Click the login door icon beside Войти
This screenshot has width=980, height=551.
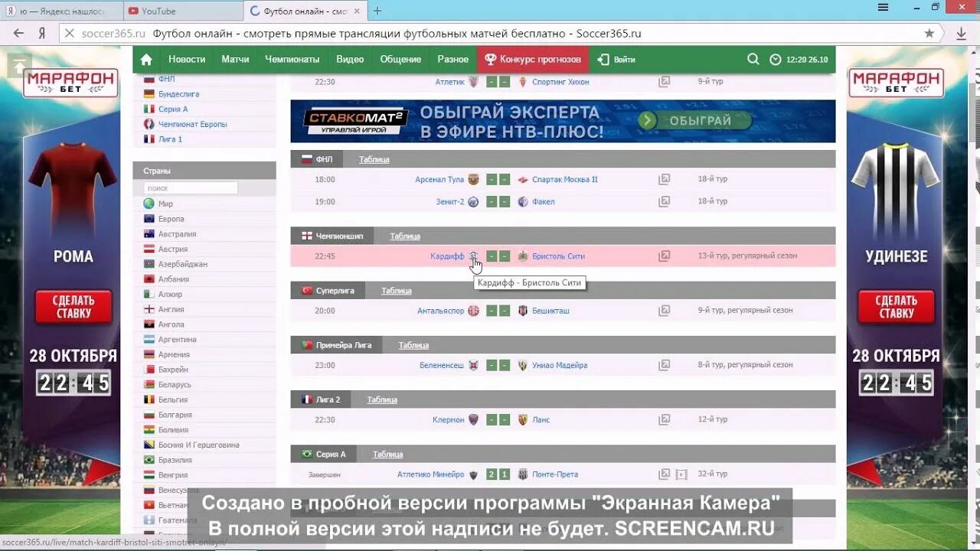[x=603, y=59]
